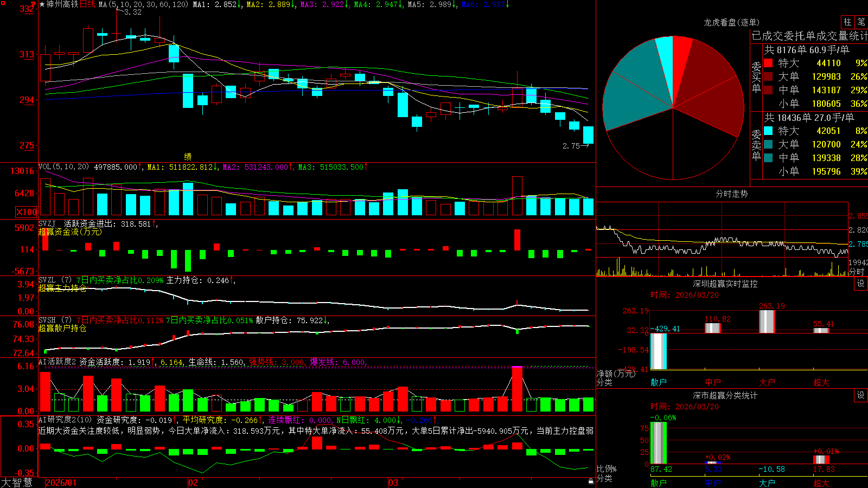
Task: Open the AI活跃度2 indicator label
Action: (58, 362)
